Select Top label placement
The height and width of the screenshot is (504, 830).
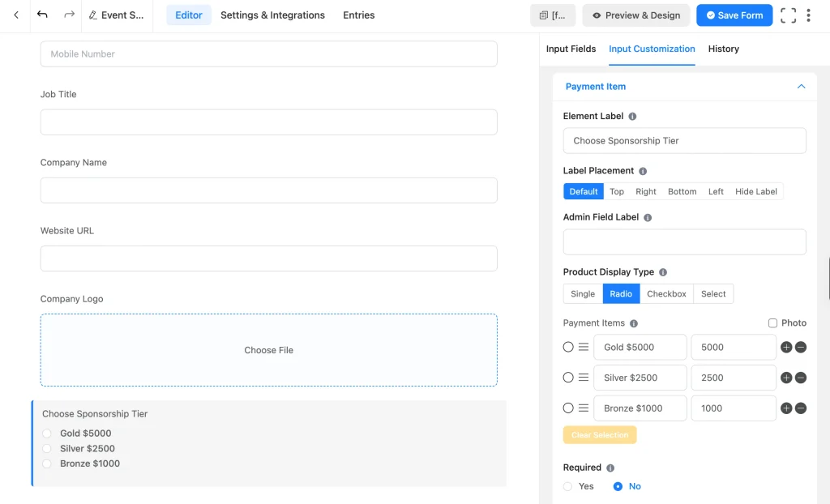pos(617,192)
